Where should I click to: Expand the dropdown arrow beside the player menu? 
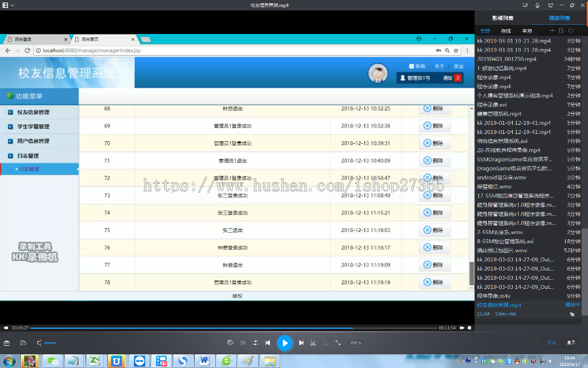[13, 5]
